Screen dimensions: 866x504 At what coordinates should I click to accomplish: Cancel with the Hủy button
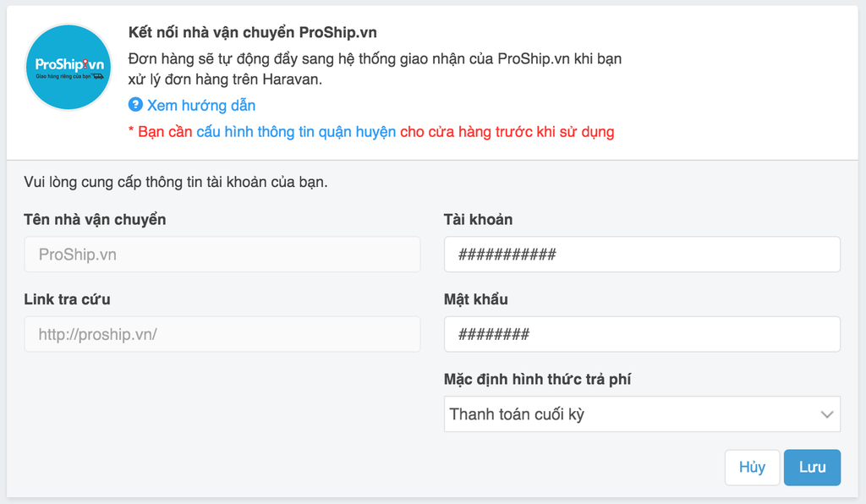[752, 468]
